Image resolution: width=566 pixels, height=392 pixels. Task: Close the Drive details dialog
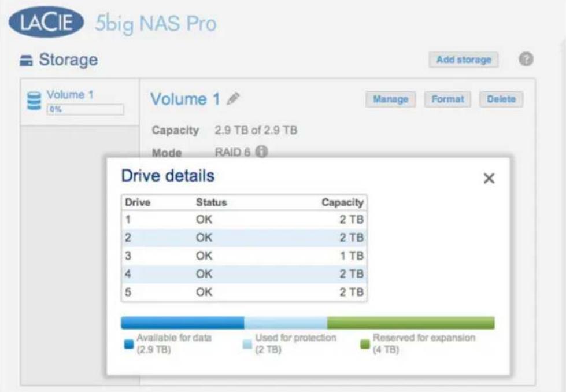pos(489,178)
